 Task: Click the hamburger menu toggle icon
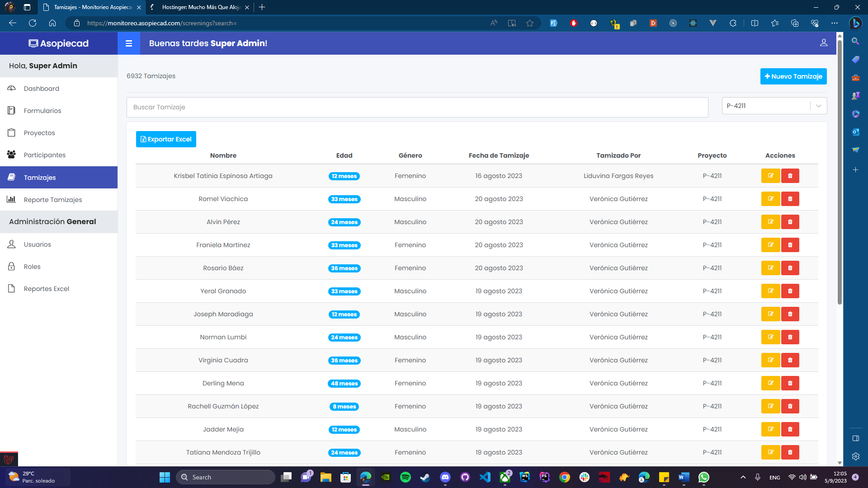(x=129, y=43)
